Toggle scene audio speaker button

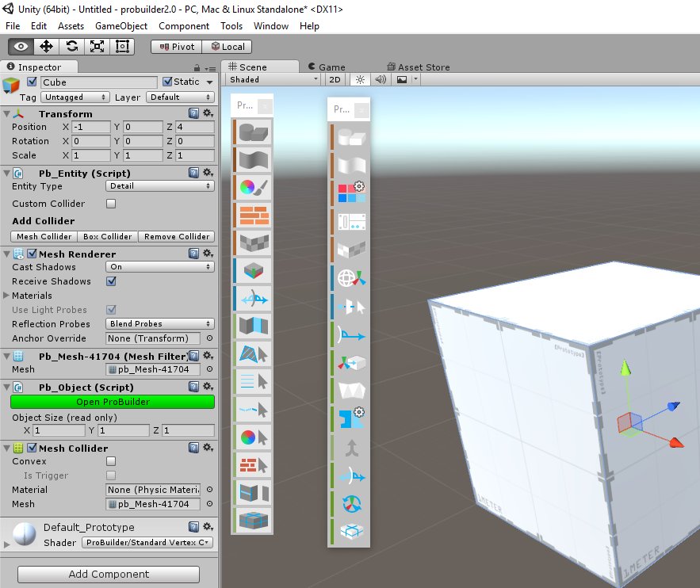[x=381, y=79]
